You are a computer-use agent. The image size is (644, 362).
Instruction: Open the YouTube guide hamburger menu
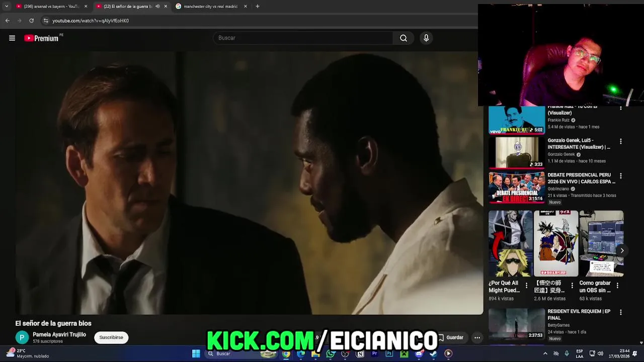(x=12, y=38)
